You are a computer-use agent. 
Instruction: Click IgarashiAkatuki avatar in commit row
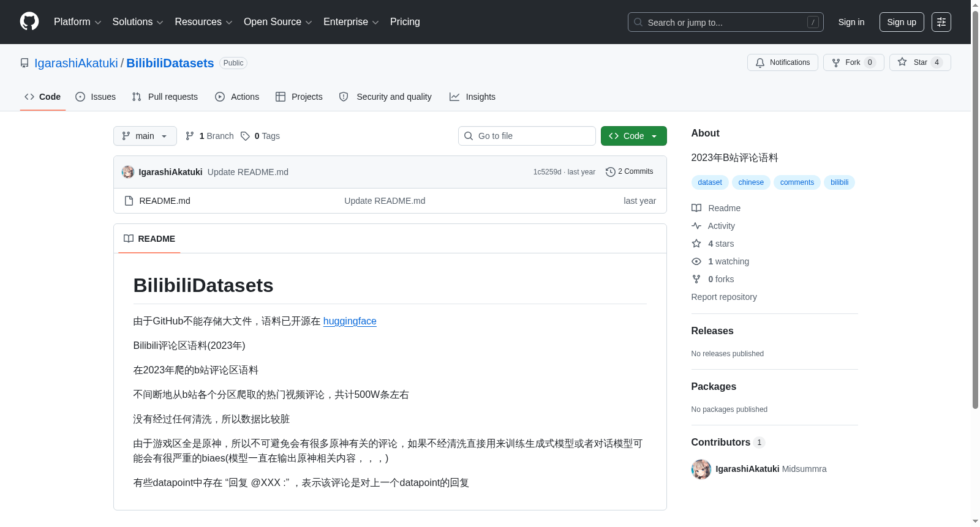click(128, 172)
